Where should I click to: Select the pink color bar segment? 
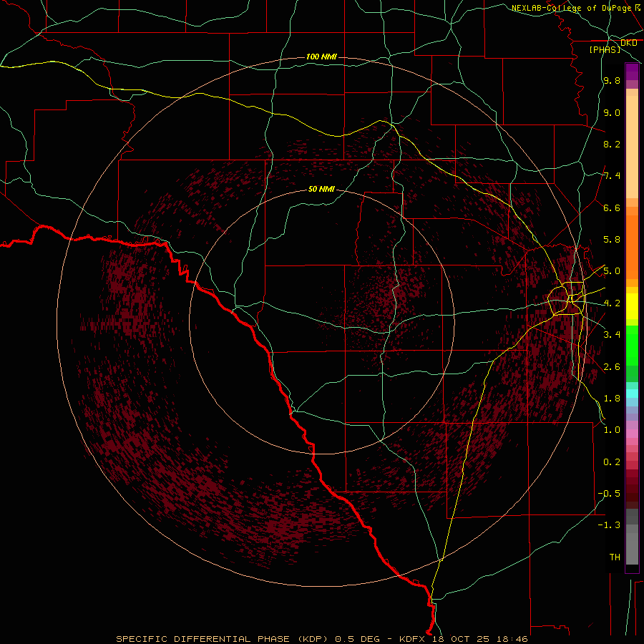tap(632, 434)
